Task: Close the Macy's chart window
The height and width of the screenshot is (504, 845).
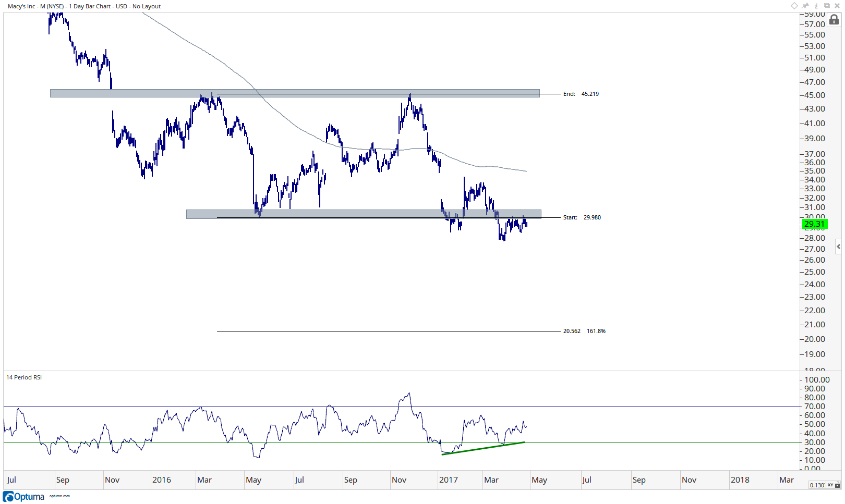Action: point(837,6)
